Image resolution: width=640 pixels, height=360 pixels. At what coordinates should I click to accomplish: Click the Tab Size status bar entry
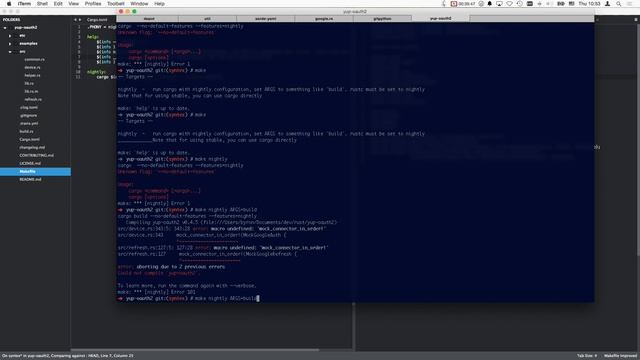[x=587, y=356]
